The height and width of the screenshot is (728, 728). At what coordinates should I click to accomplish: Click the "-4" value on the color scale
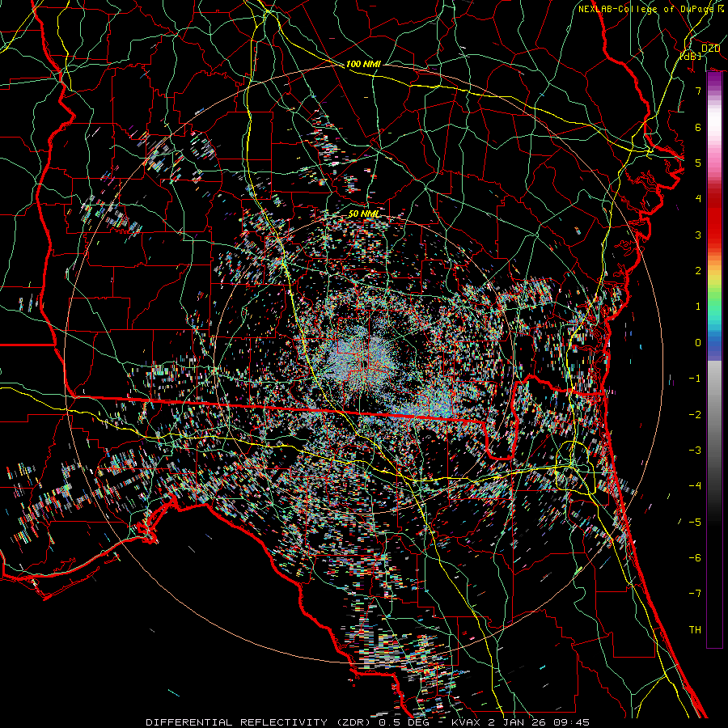[x=695, y=486]
